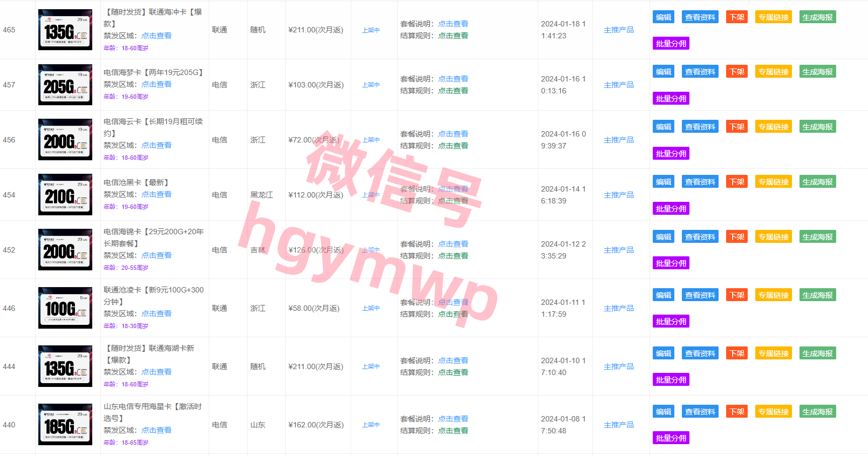Open the 210G card thumbnail in row 454
This screenshot has height=456, width=868.
[65, 195]
